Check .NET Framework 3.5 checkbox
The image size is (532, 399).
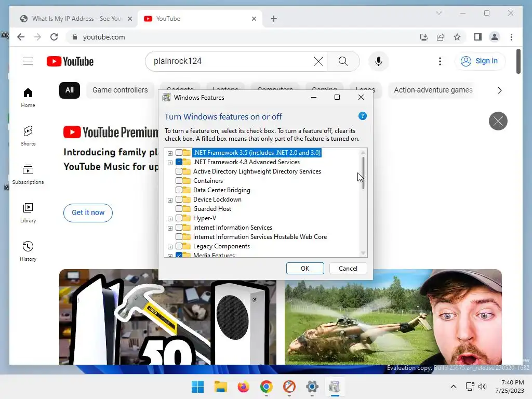(x=179, y=153)
